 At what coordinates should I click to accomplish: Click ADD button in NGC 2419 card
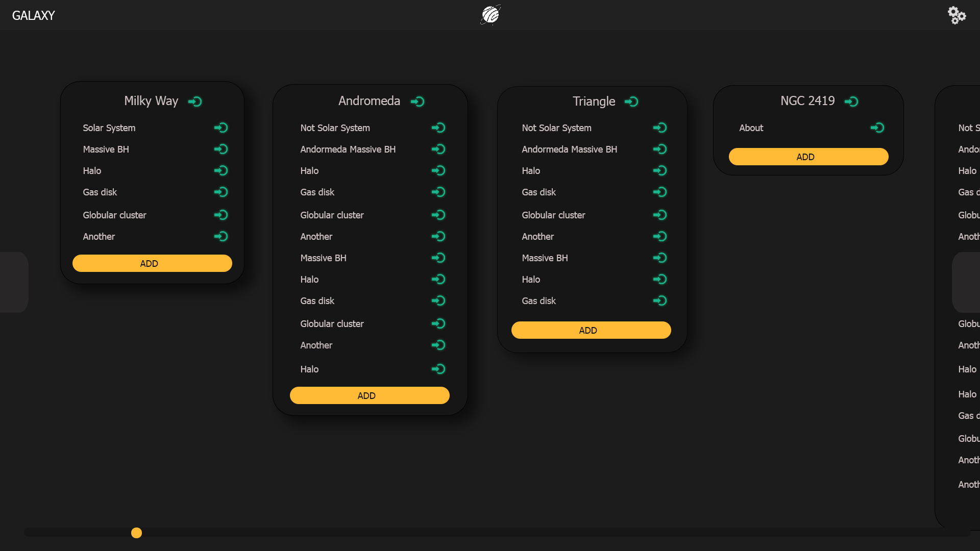click(x=808, y=157)
